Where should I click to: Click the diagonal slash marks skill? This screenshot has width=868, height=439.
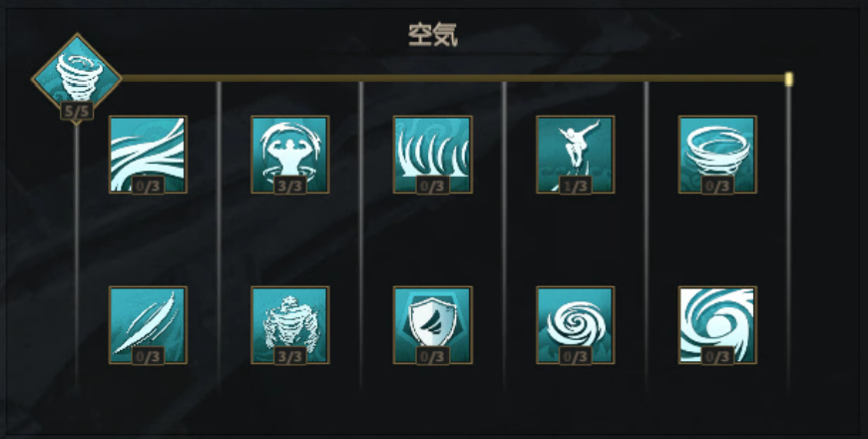click(x=148, y=325)
